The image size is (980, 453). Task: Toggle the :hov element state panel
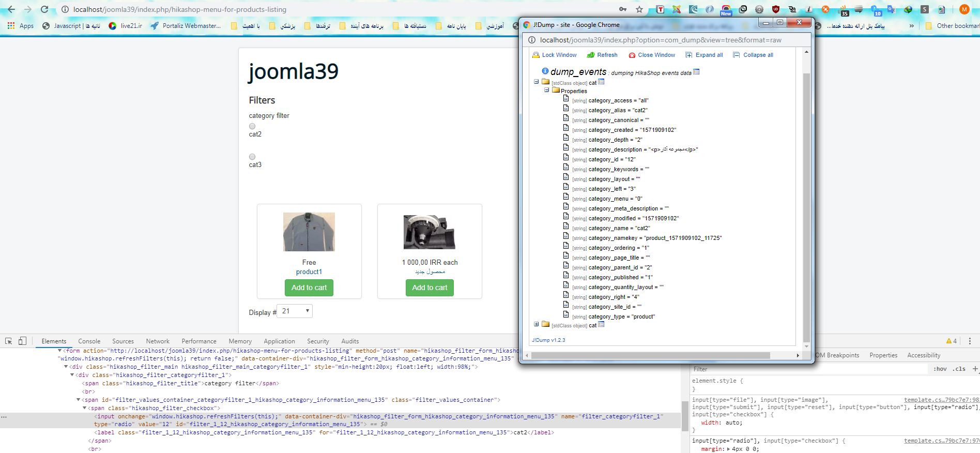940,369
